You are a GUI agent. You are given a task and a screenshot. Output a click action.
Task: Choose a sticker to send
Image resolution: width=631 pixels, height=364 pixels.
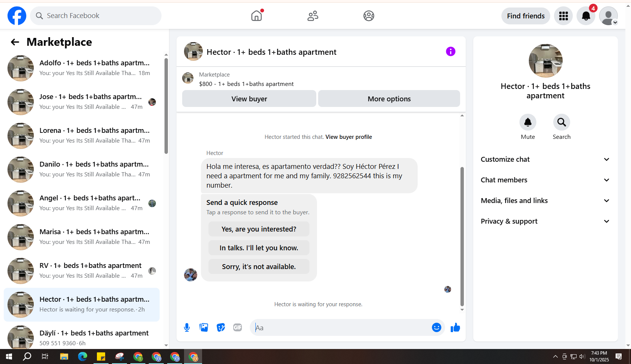coord(221,328)
